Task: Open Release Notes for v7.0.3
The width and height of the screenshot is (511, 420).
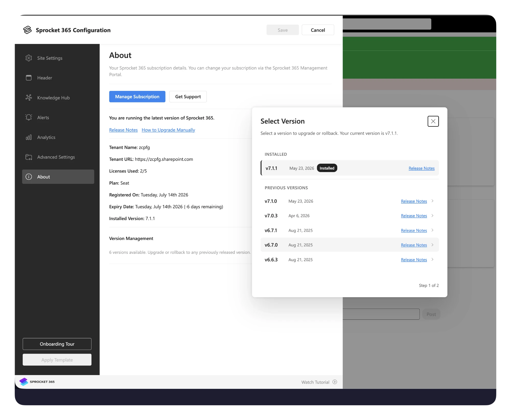Action: click(414, 216)
